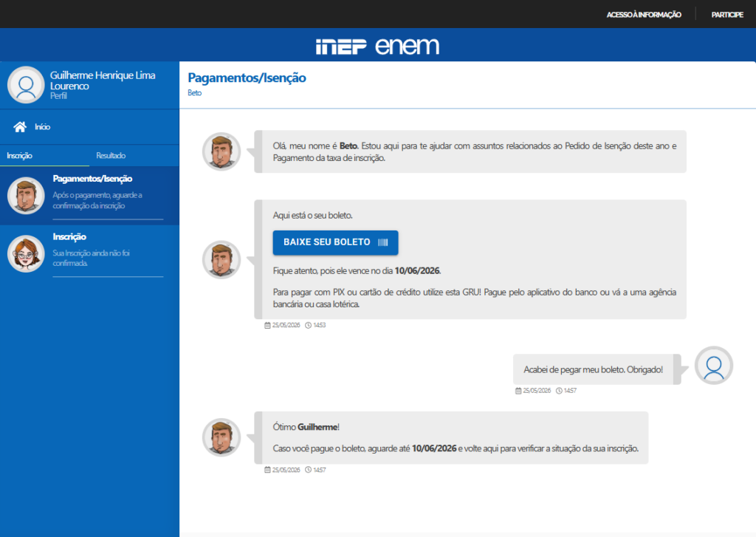Click barcode icon on boleto button
The height and width of the screenshot is (537, 756).
383,242
